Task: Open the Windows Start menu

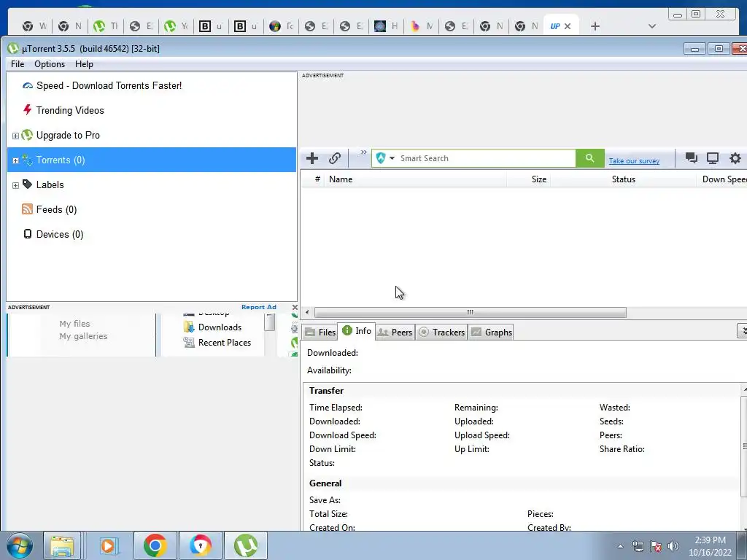Action: (x=19, y=545)
